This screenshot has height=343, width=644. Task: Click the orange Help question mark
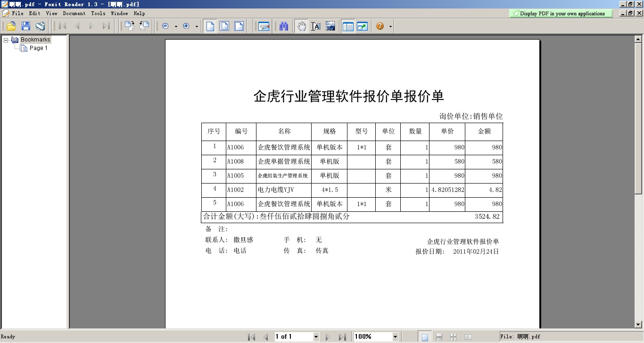coord(380,26)
